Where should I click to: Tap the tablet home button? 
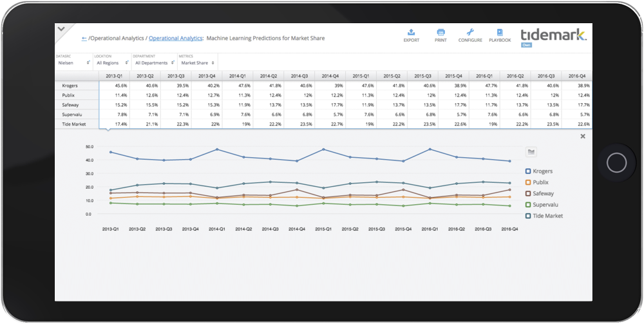(616, 163)
